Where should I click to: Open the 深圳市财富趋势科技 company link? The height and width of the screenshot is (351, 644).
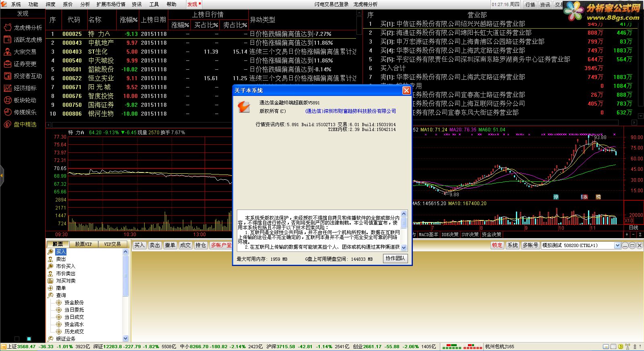pyautogui.click(x=350, y=111)
